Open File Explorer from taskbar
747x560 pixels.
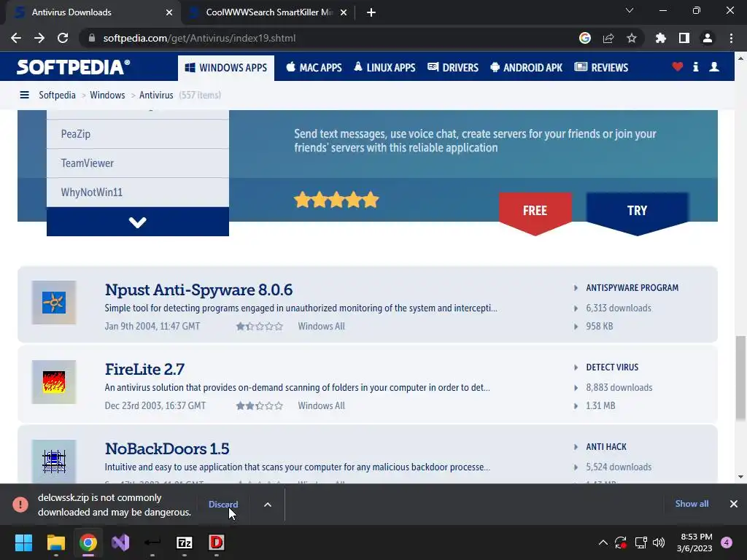click(55, 542)
